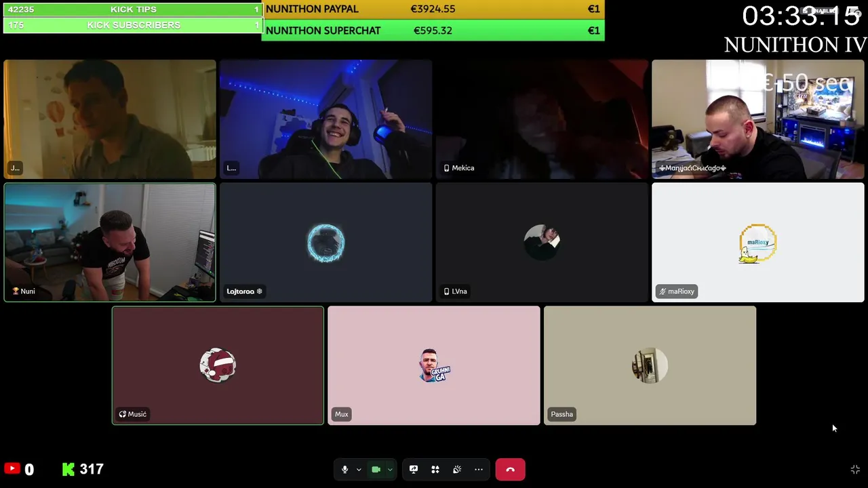This screenshot has height=488, width=868.
Task: Select the maRioxy participant tile
Action: (x=758, y=242)
